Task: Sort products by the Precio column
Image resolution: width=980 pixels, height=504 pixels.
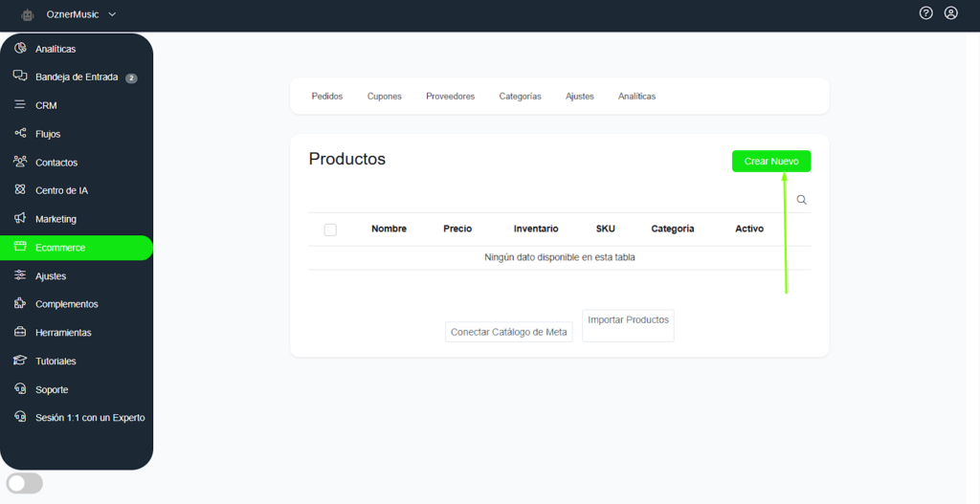Action: [x=457, y=230]
